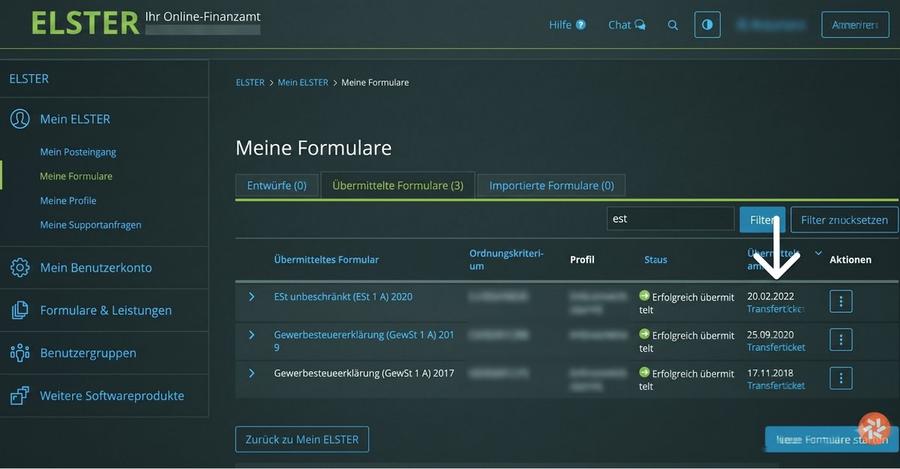Screen dimensions: 900x469
Task: Open Transferticket for 20.02.2022
Action: point(775,309)
